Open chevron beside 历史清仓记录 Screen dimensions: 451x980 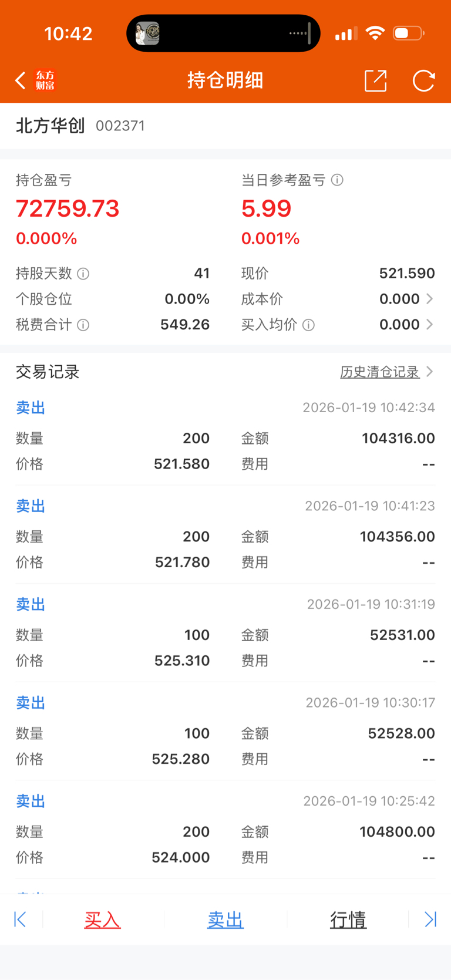tap(430, 372)
